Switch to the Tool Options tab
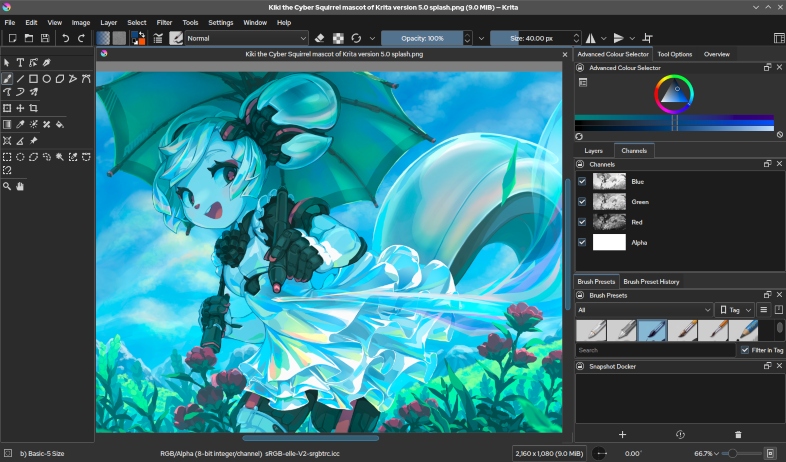Image resolution: width=786 pixels, height=462 pixels. (675, 54)
